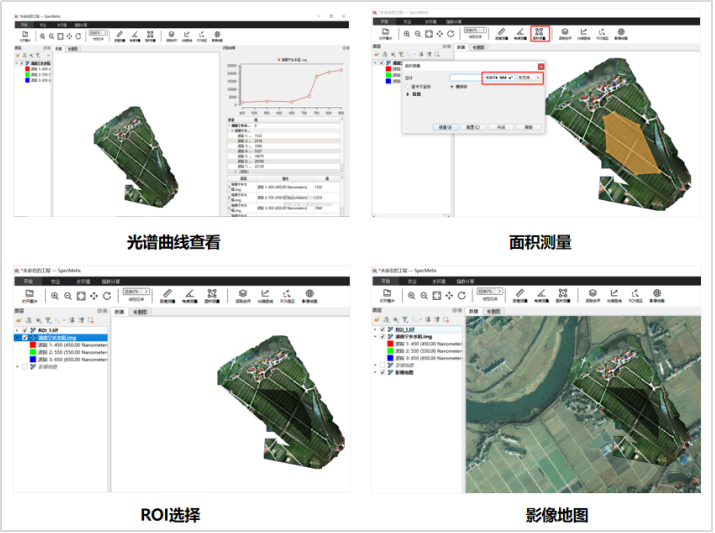Uncheck ROI_1.tif layer checkbox in ROI选择 window

tap(23, 329)
